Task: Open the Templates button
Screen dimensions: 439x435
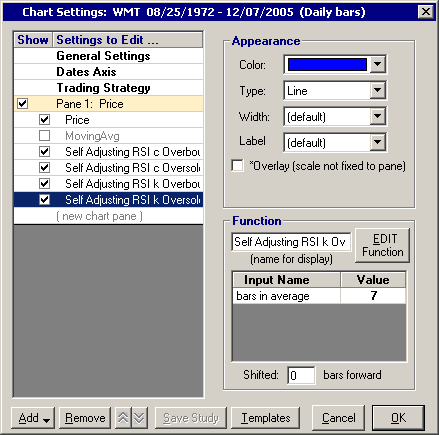Action: point(266,418)
